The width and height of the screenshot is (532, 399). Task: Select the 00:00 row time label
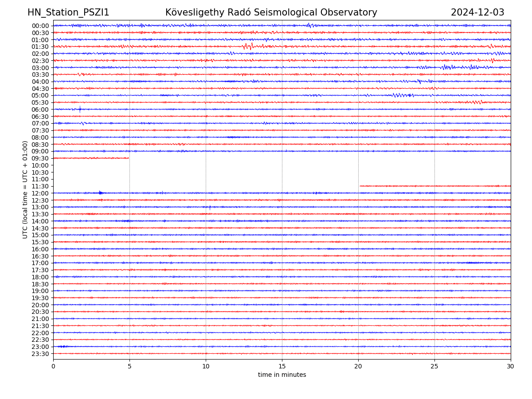[x=40, y=26]
